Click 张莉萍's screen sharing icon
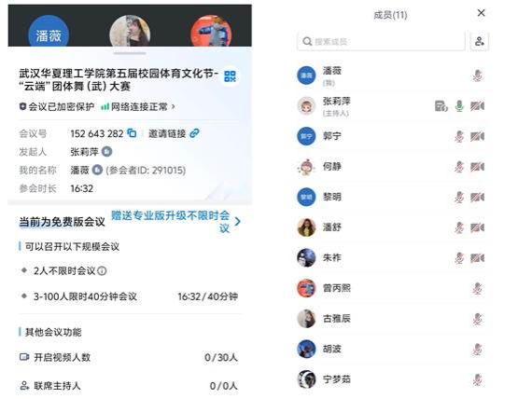The image size is (532, 399). [x=441, y=106]
